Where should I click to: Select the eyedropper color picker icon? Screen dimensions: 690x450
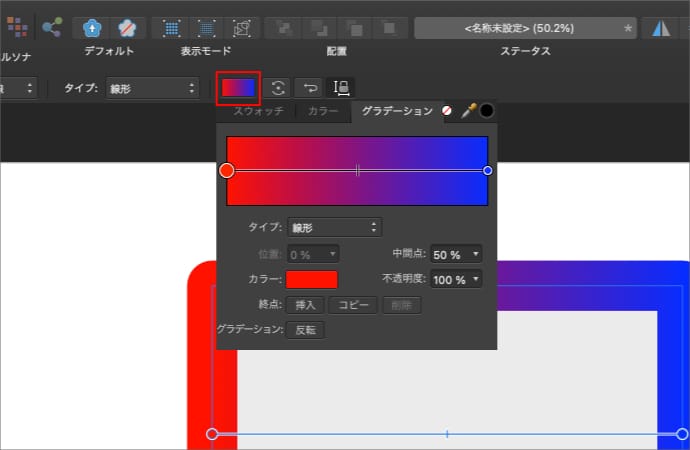tap(467, 111)
